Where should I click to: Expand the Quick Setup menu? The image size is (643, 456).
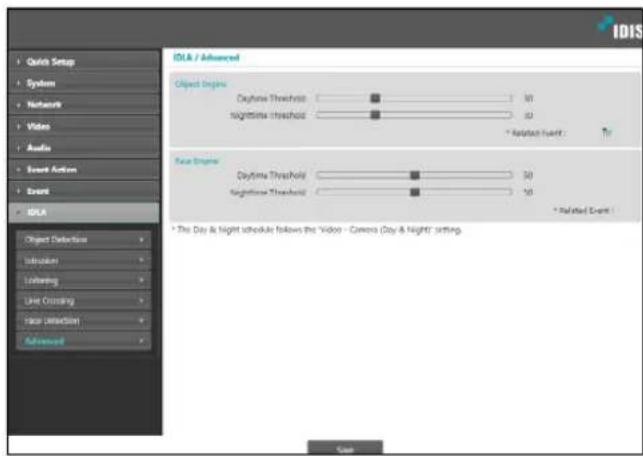(x=84, y=62)
